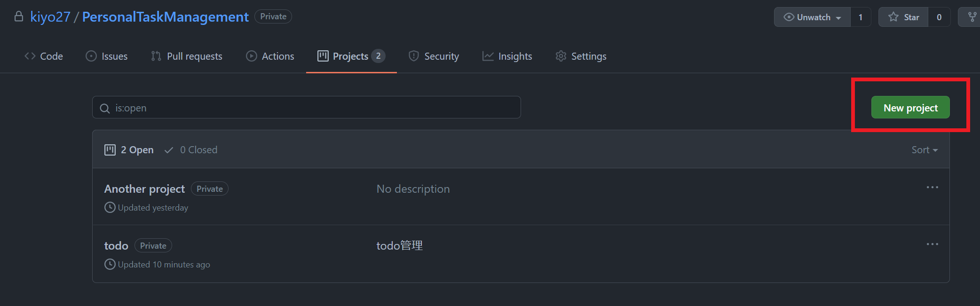Open more options menu for todo project
Viewport: 980px width, 306px height.
(x=933, y=244)
